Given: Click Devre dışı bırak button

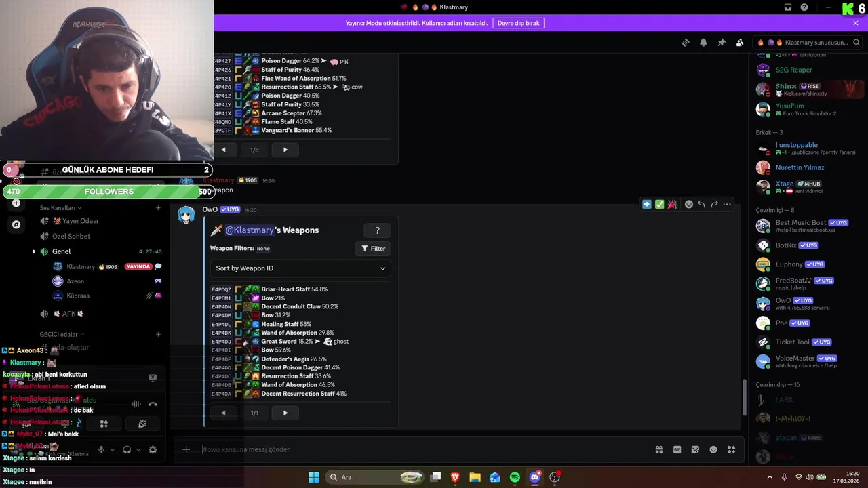Looking at the screenshot, I should 518,23.
